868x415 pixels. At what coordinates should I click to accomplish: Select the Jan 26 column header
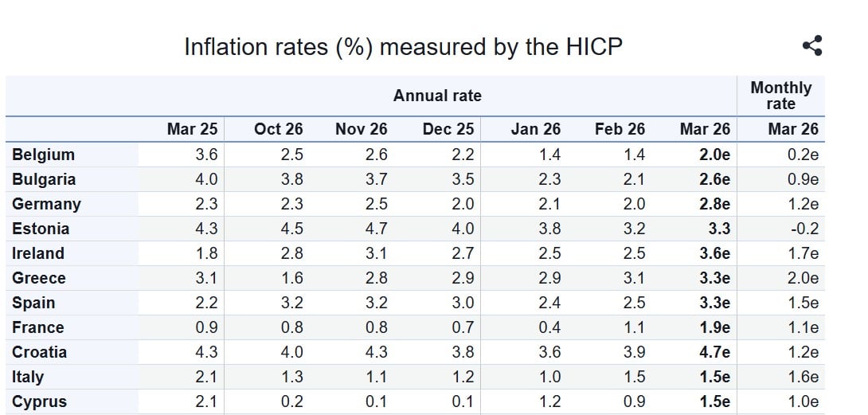pos(535,129)
